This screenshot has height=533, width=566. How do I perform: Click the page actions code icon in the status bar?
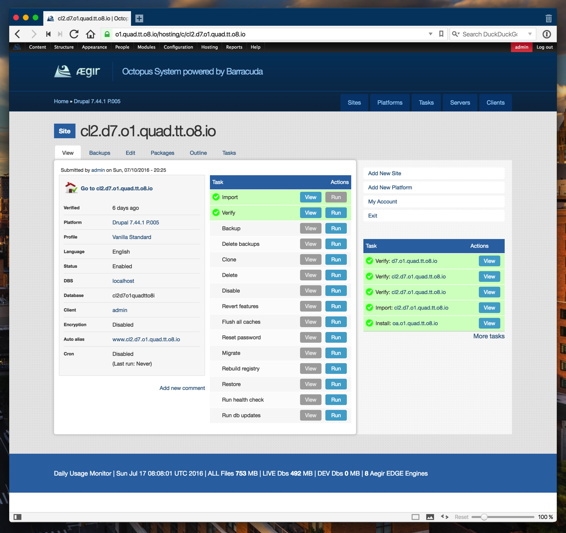[445, 517]
